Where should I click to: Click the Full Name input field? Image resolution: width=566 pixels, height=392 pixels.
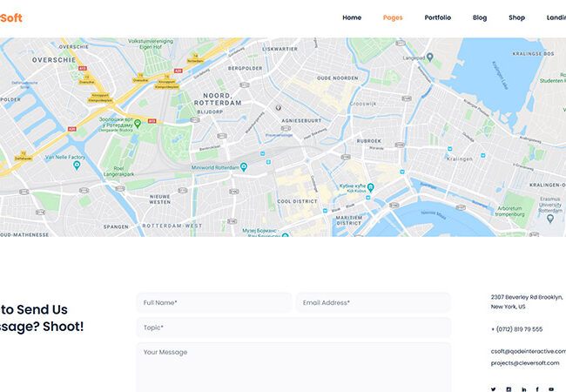213,302
